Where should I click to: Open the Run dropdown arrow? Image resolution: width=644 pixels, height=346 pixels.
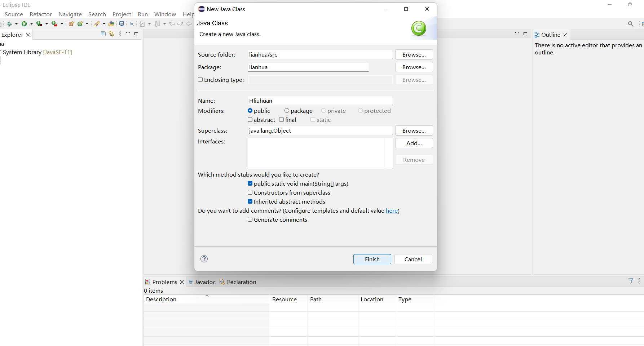(x=31, y=24)
